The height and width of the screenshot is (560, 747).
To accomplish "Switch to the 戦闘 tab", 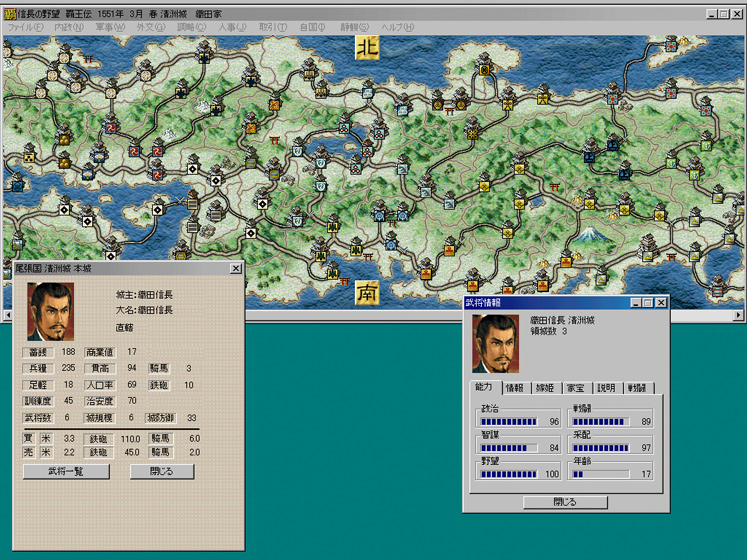I will click(x=637, y=388).
